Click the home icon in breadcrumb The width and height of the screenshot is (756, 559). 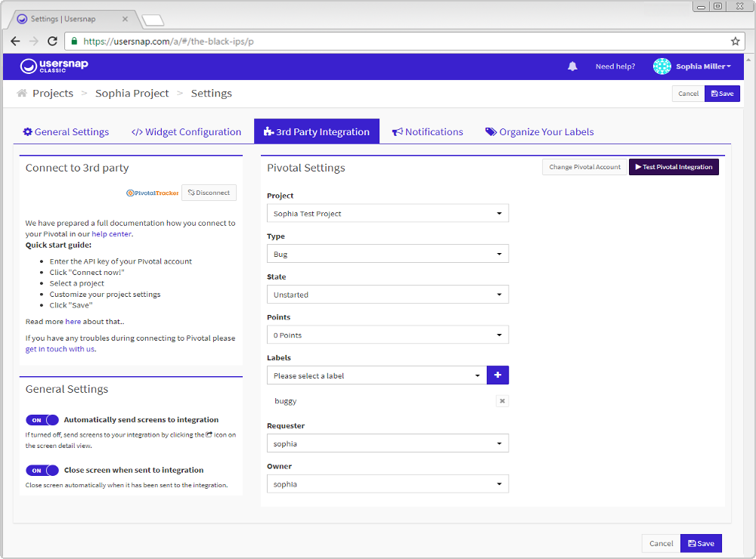coord(22,93)
